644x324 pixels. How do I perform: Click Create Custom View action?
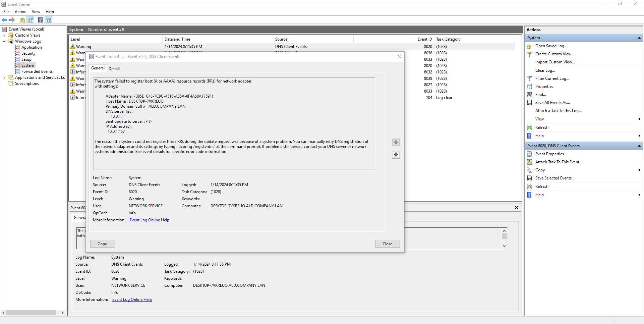click(554, 54)
